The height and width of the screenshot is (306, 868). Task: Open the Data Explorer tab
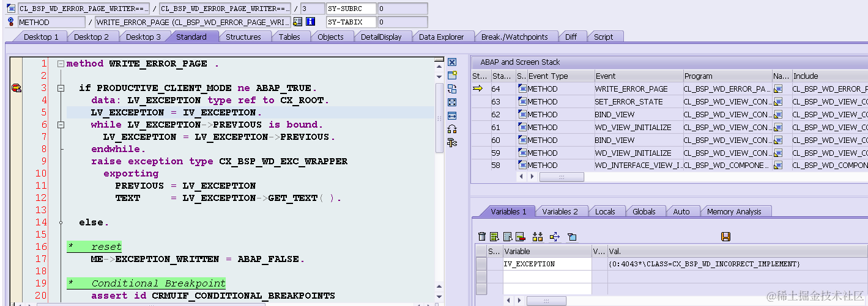pyautogui.click(x=441, y=37)
